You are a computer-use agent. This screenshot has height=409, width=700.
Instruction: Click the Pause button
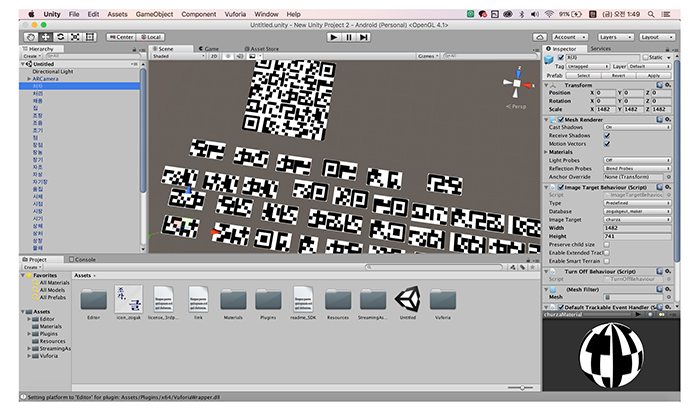(x=349, y=38)
